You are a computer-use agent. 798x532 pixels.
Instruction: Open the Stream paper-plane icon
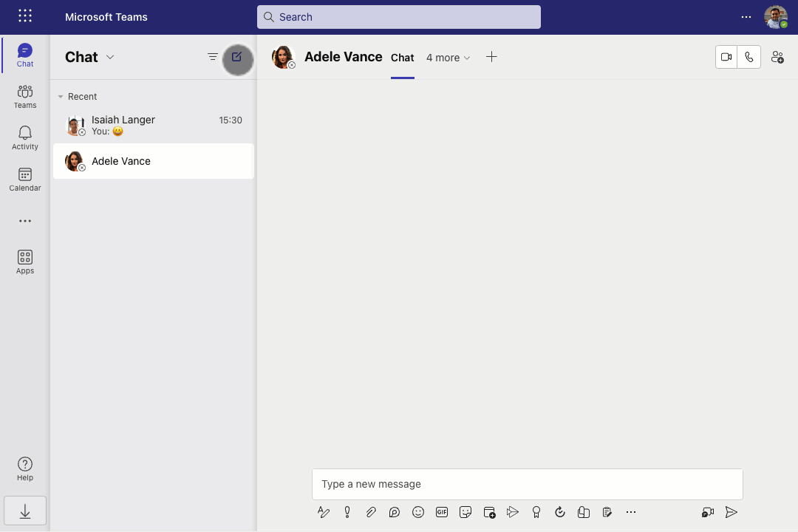(x=513, y=512)
